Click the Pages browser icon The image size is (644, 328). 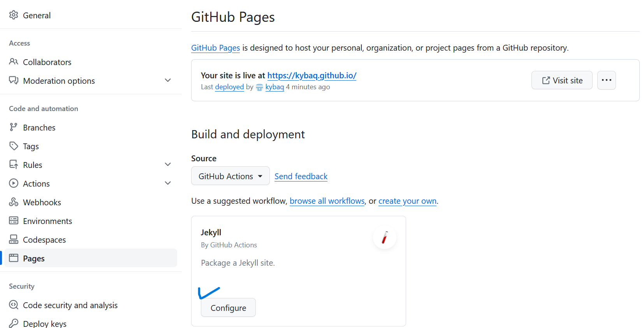tap(14, 258)
